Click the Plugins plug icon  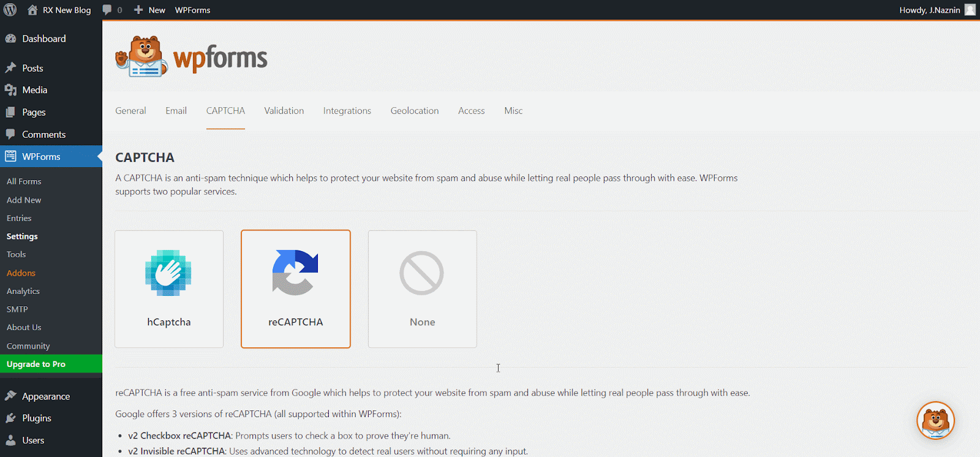pyautogui.click(x=10, y=418)
